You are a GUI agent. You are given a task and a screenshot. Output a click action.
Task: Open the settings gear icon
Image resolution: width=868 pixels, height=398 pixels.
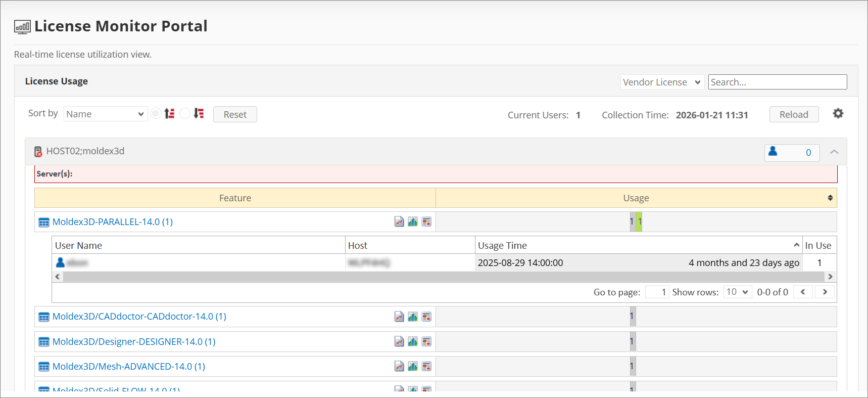tap(838, 113)
